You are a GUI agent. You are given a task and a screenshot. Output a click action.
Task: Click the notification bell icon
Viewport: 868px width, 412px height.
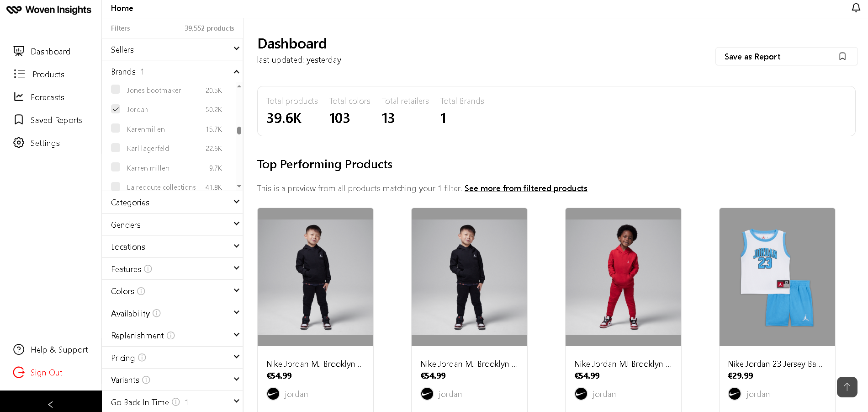[x=856, y=8]
